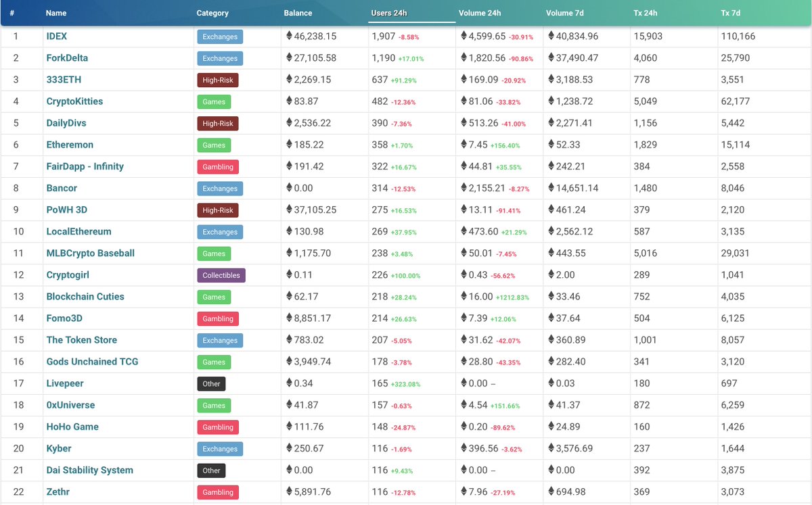This screenshot has width=812, height=505.
Task: Sort by the Tx 24h column header
Action: coord(645,13)
